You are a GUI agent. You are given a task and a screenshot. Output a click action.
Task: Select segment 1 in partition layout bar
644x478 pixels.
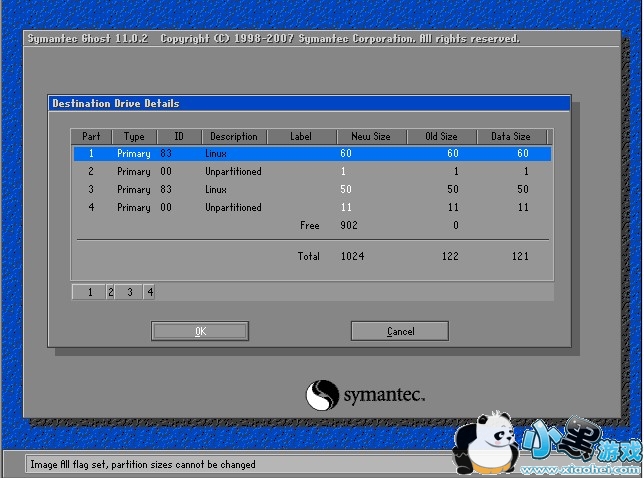(x=89, y=293)
